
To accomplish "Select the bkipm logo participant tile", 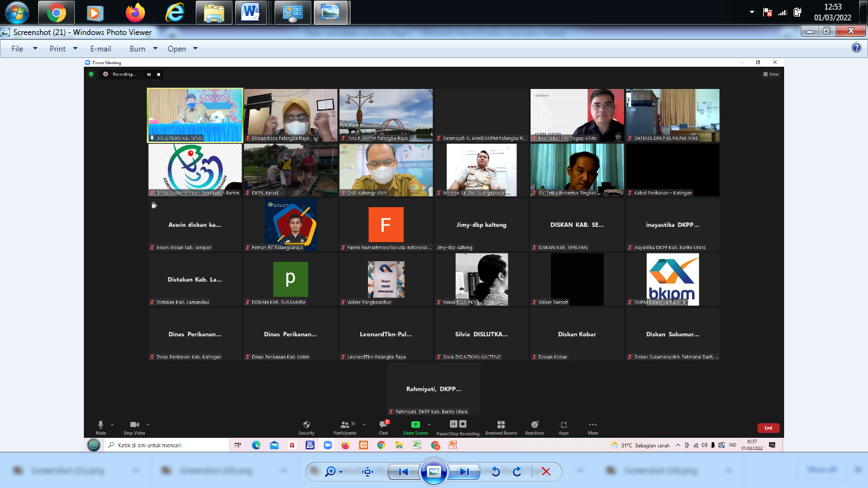I will pyautogui.click(x=673, y=279).
